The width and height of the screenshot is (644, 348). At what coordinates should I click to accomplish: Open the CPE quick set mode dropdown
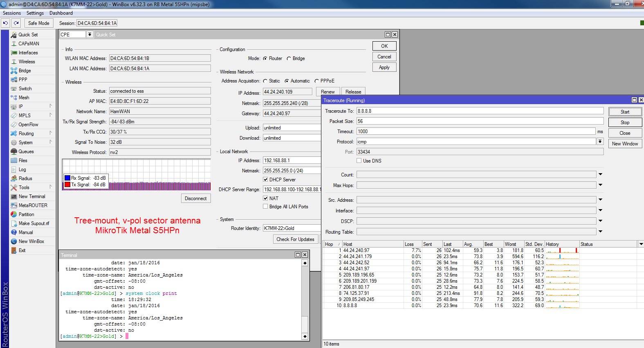click(x=90, y=35)
